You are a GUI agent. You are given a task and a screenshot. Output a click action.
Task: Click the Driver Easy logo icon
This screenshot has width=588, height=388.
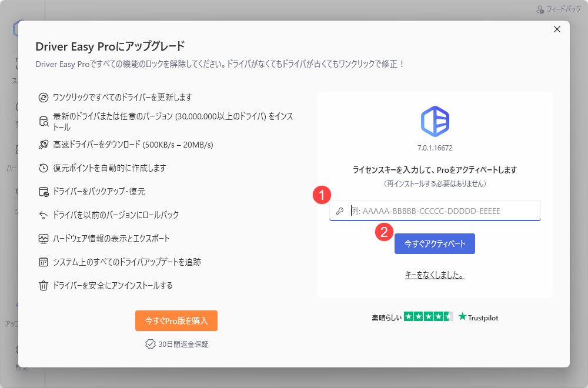click(x=435, y=121)
